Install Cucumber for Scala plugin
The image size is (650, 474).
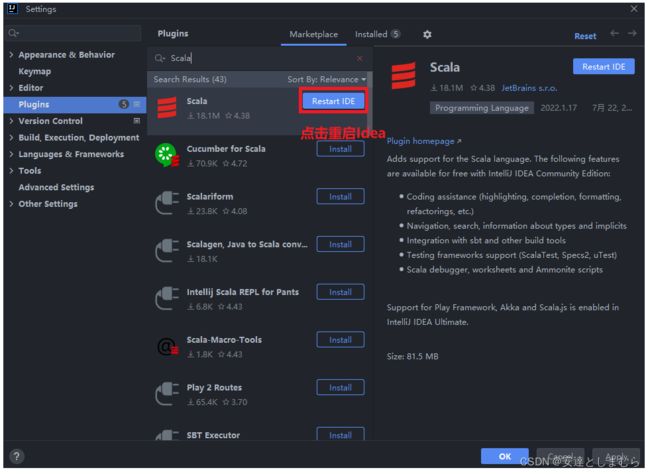point(340,149)
